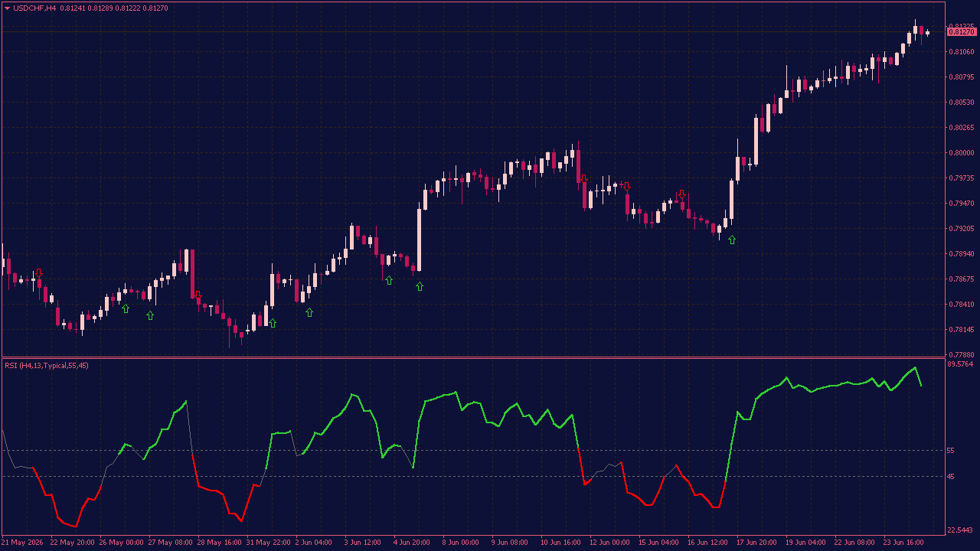
Task: Click the first red sell arrow after the 10 Jun peak
Action: 583,178
